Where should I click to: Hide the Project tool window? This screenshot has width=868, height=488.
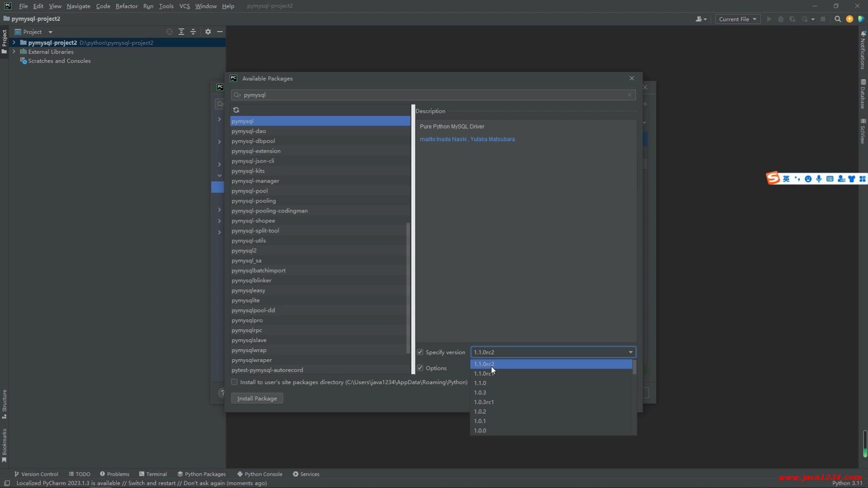pyautogui.click(x=220, y=32)
